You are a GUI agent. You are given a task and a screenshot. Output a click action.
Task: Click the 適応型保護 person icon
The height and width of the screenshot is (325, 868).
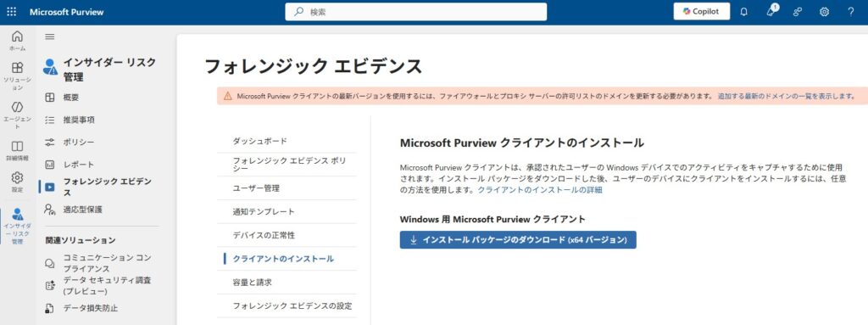coord(50,209)
